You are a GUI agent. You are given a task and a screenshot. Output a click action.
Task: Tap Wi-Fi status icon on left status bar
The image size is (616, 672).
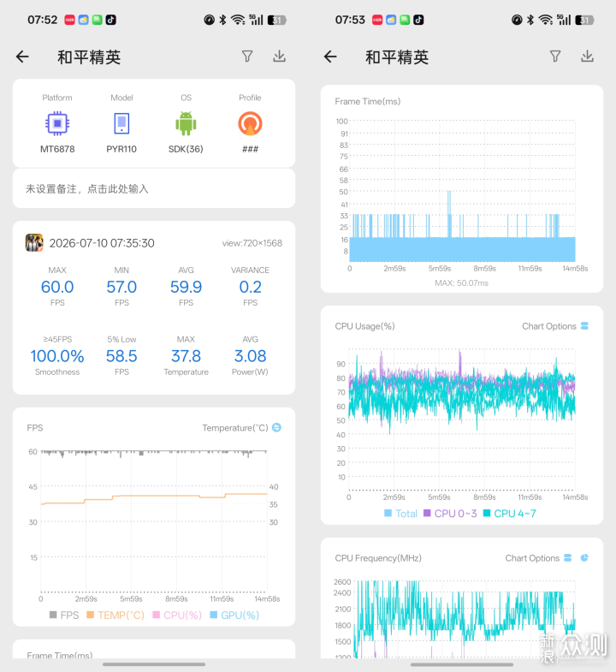click(x=238, y=20)
